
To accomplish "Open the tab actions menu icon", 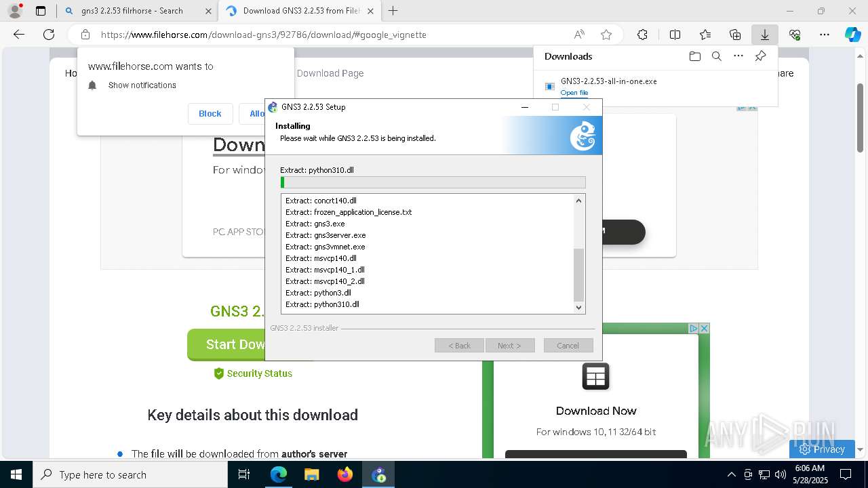I will (x=41, y=11).
